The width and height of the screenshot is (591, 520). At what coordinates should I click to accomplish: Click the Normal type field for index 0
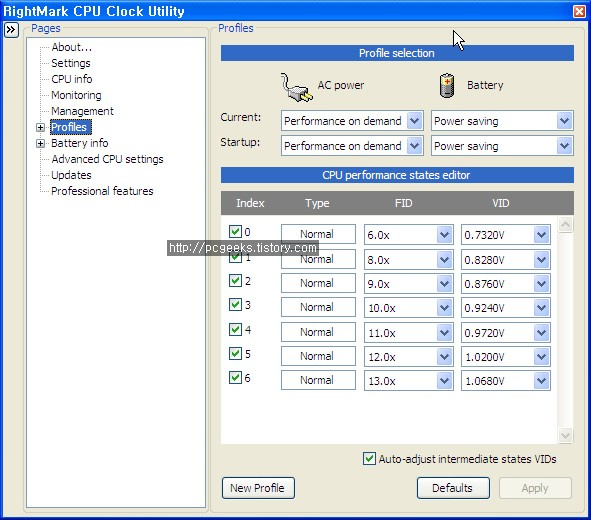[x=318, y=234]
